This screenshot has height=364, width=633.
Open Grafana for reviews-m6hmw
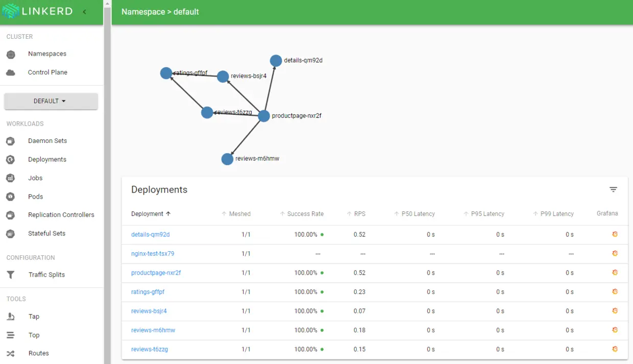pos(615,330)
